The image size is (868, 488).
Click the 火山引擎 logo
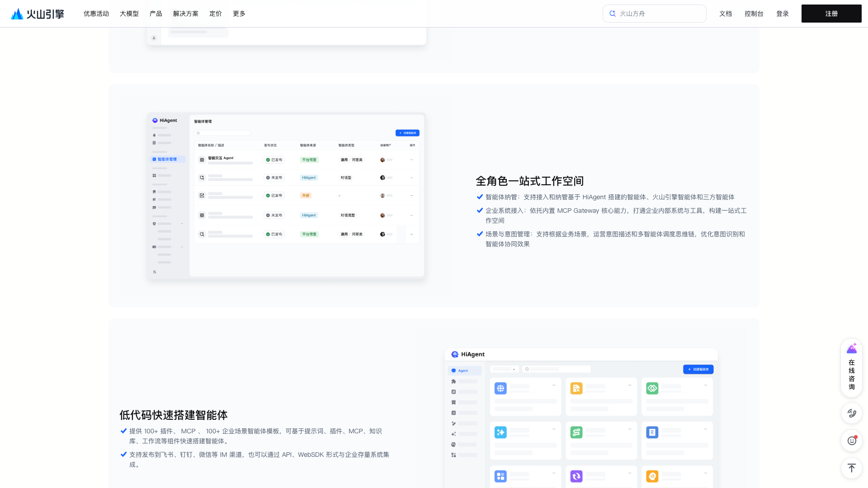tap(38, 14)
